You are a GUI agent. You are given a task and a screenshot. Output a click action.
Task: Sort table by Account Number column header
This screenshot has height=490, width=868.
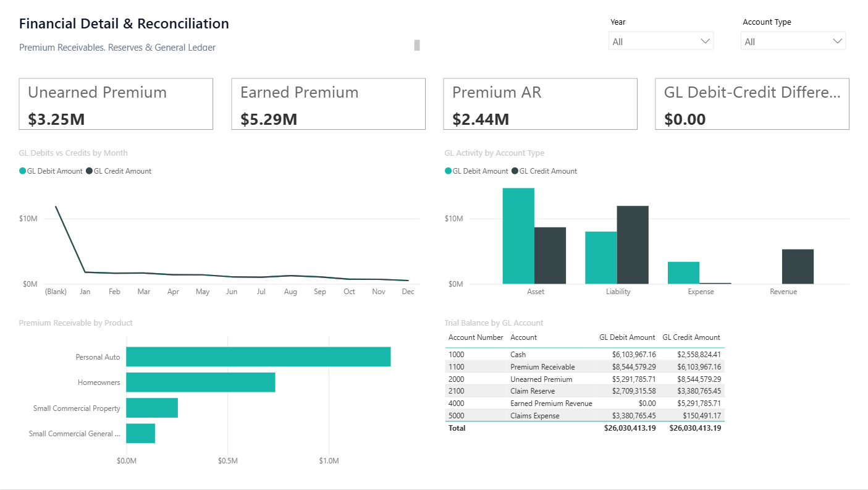[476, 337]
